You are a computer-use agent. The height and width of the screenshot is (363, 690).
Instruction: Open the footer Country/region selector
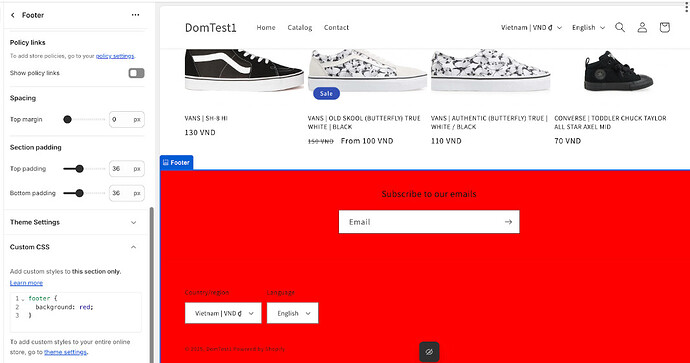223,313
